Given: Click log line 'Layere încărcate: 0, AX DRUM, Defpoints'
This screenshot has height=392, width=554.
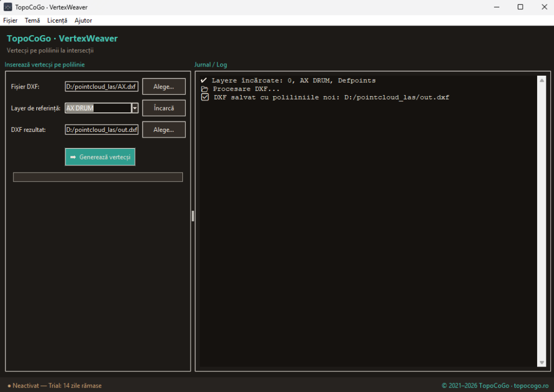Looking at the screenshot, I should (294, 81).
